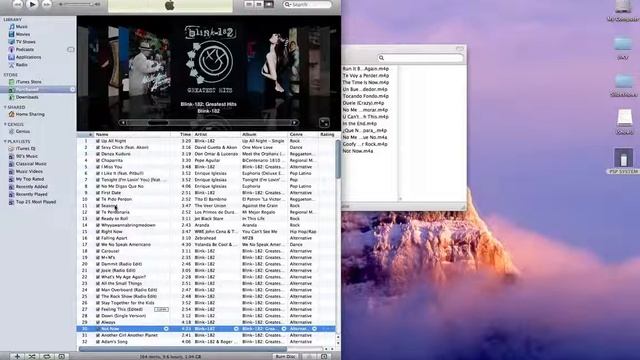Add a new playlist with plus button
640x360 pixels.
[x=17, y=356]
